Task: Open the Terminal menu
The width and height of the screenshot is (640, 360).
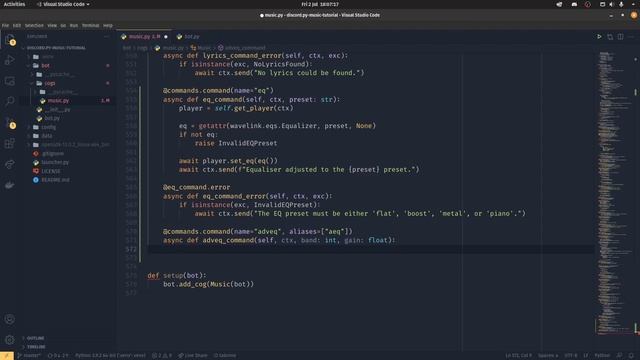Action: [91, 25]
